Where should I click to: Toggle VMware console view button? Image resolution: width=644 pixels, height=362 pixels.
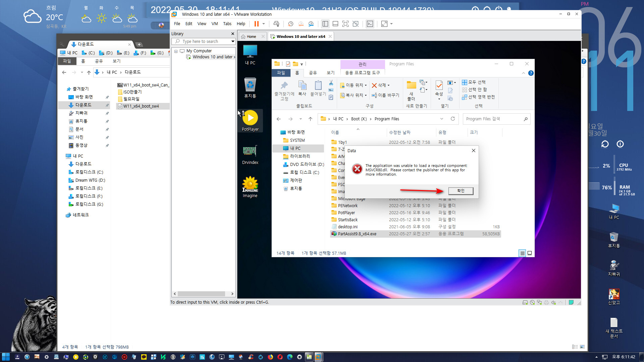(370, 24)
